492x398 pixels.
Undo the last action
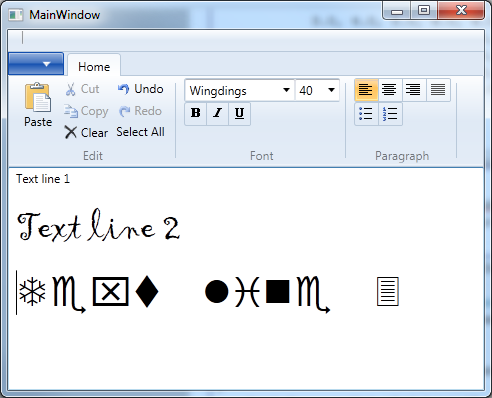click(x=140, y=89)
